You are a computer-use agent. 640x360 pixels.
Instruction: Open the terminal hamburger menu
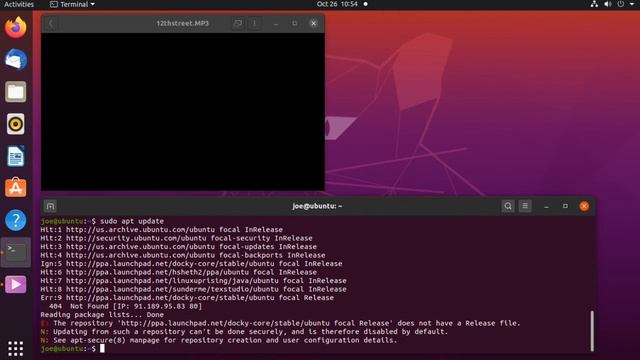point(525,206)
